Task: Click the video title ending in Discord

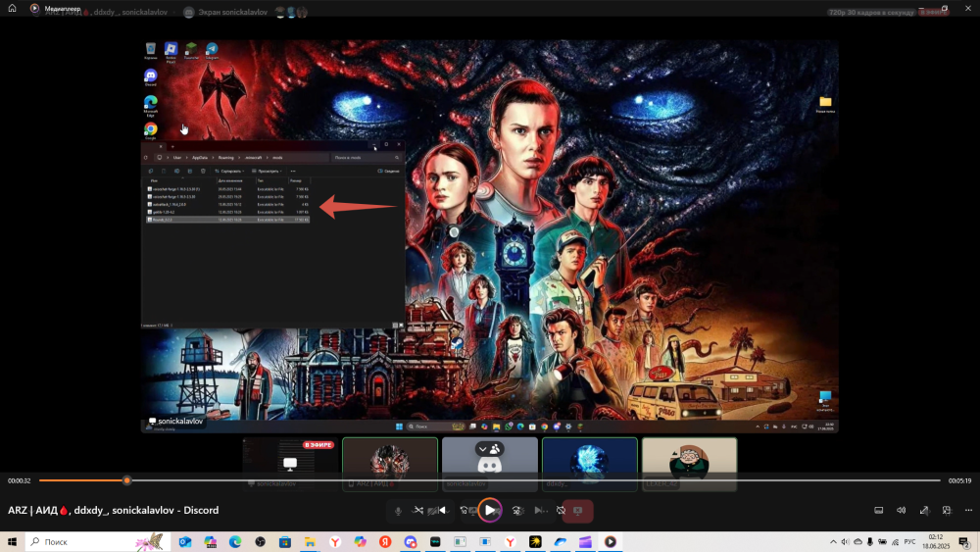Action: 113,510
